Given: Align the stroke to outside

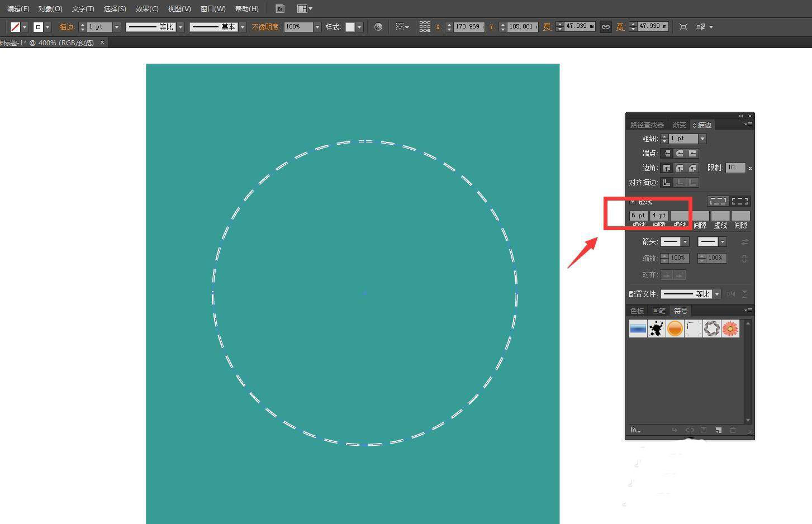Looking at the screenshot, I should pyautogui.click(x=692, y=182).
